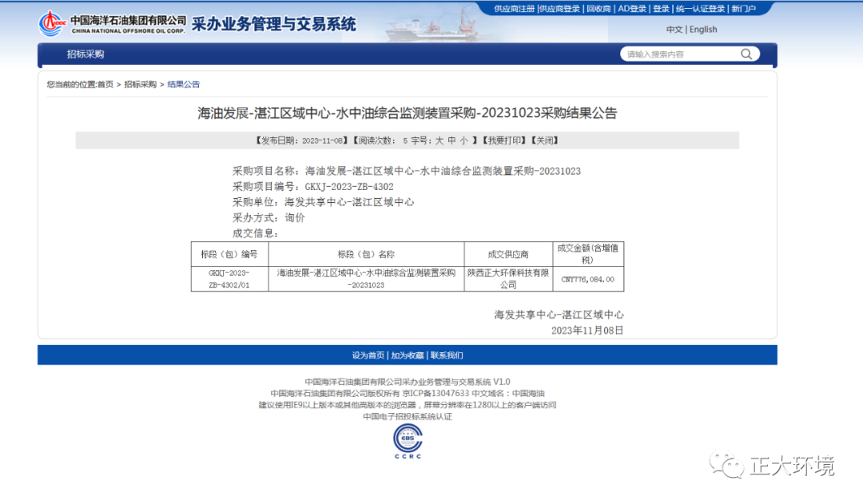Go to 招标采购 in breadcrumb
The width and height of the screenshot is (863, 504).
(x=141, y=84)
